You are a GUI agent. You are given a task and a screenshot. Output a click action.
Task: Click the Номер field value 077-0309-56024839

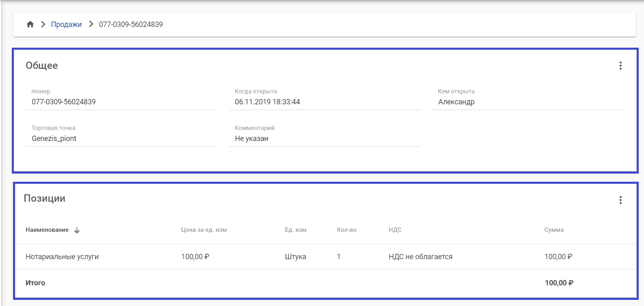[x=64, y=102]
